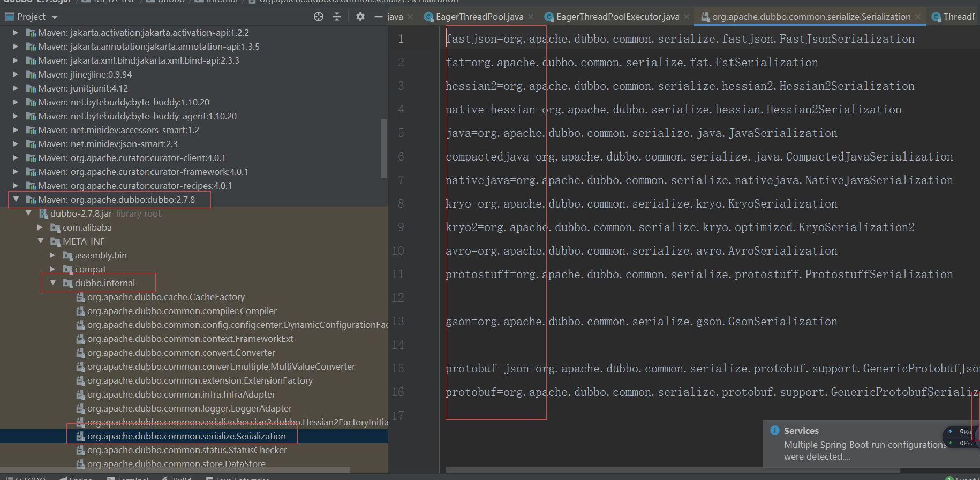Click the Project view window icon

tap(9, 17)
